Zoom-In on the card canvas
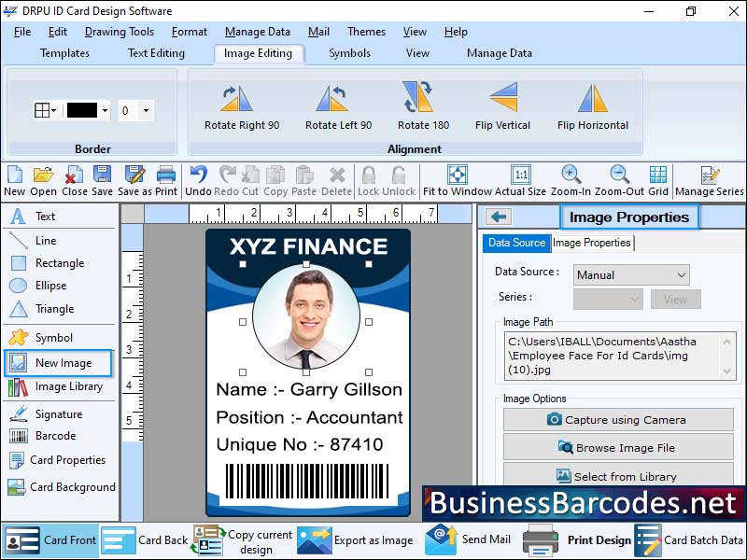747x560 pixels. click(x=571, y=181)
